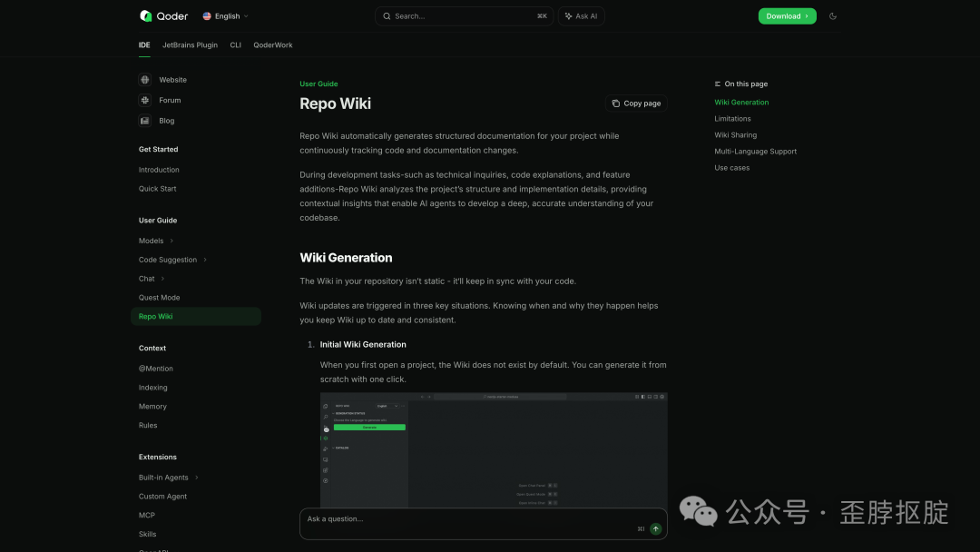Open Ask AI with its sparkle icon

(567, 15)
